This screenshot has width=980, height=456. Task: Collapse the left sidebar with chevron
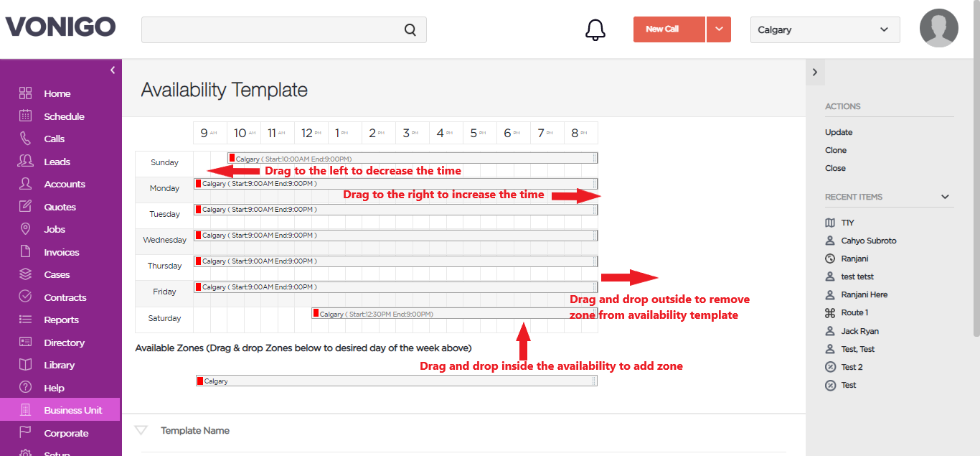[113, 70]
